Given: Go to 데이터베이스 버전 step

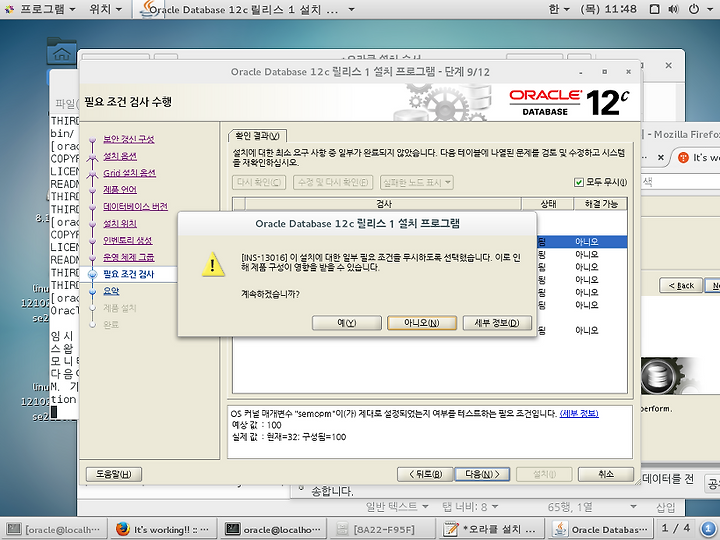Looking at the screenshot, I should click(x=135, y=207).
